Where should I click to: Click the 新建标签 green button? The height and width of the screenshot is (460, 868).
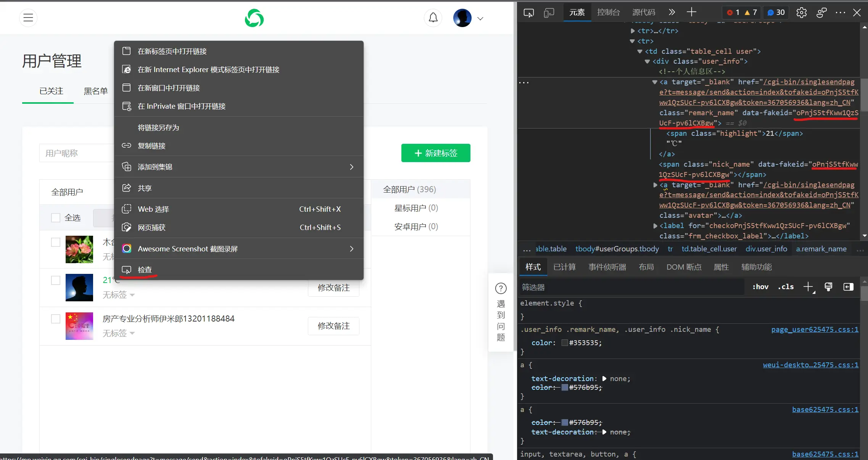click(x=436, y=153)
